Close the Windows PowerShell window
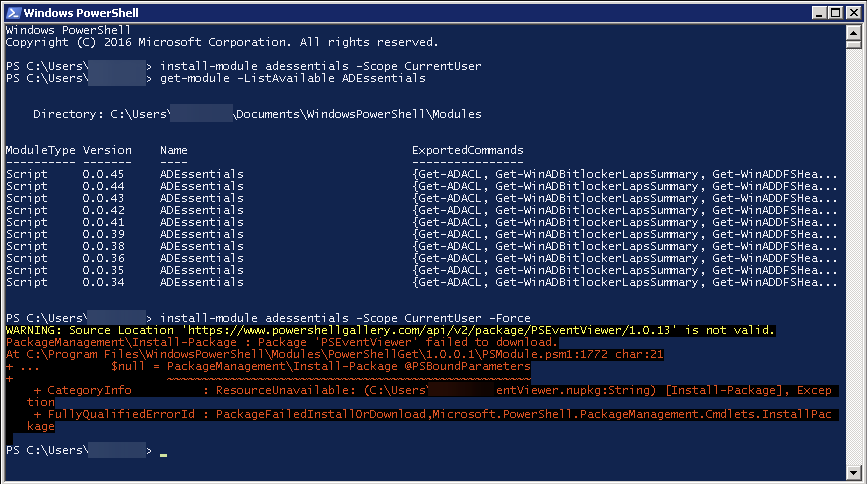The height and width of the screenshot is (484, 867). click(x=848, y=12)
